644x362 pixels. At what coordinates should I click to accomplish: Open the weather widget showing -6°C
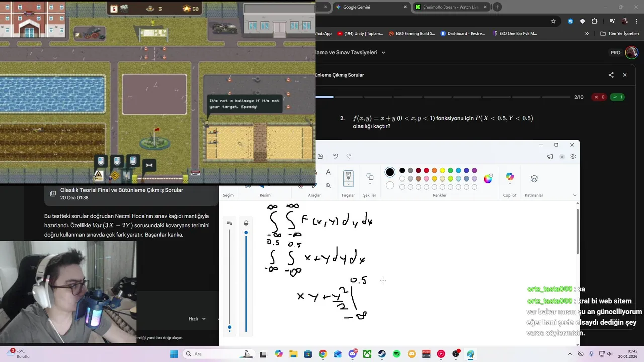coord(17,354)
